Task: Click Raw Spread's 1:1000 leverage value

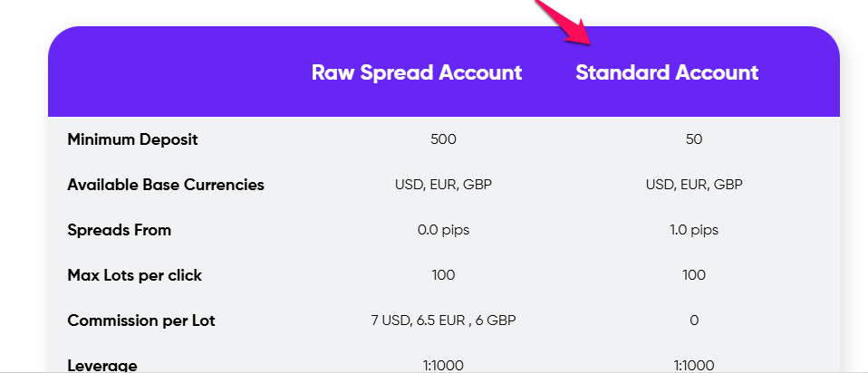Action: tap(443, 366)
